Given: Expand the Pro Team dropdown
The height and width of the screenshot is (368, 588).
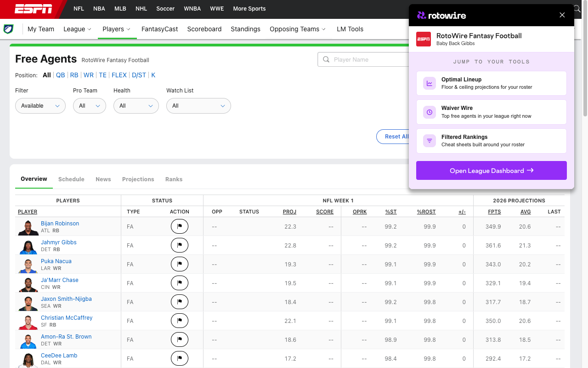Looking at the screenshot, I should pyautogui.click(x=90, y=106).
